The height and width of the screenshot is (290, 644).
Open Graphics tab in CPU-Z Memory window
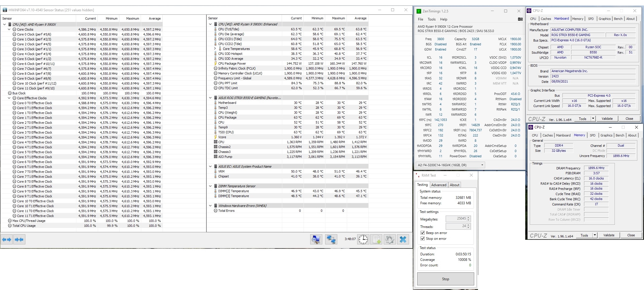[607, 135]
